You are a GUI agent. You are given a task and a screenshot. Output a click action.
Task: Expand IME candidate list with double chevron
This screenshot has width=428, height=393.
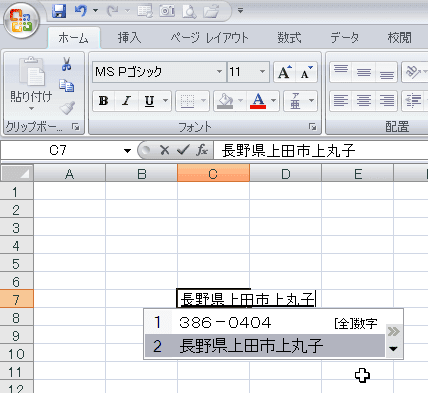click(394, 331)
